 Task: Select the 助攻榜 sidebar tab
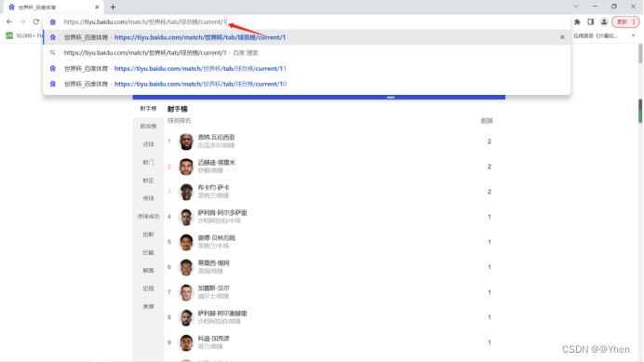(148, 127)
